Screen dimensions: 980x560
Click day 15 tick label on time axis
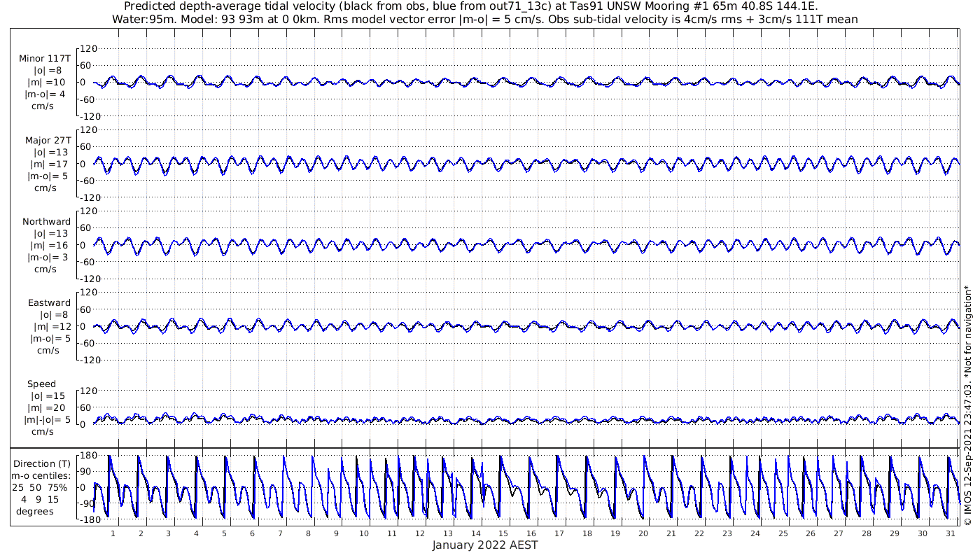click(503, 533)
